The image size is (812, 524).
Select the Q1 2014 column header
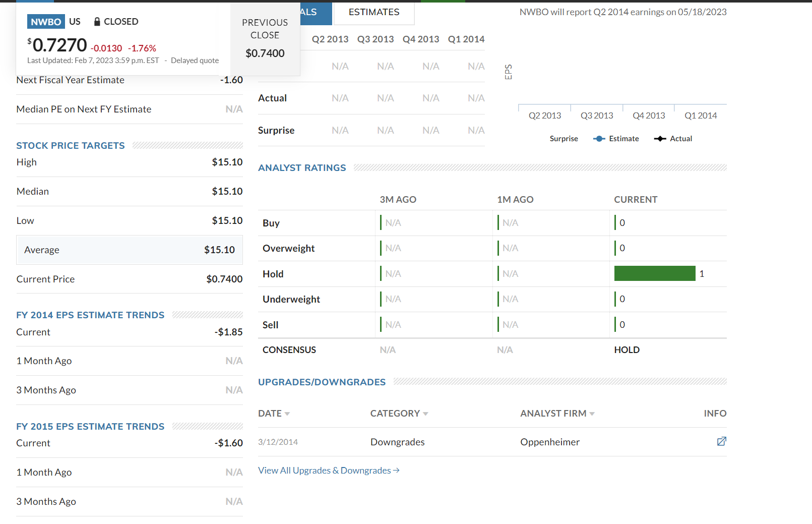(466, 39)
